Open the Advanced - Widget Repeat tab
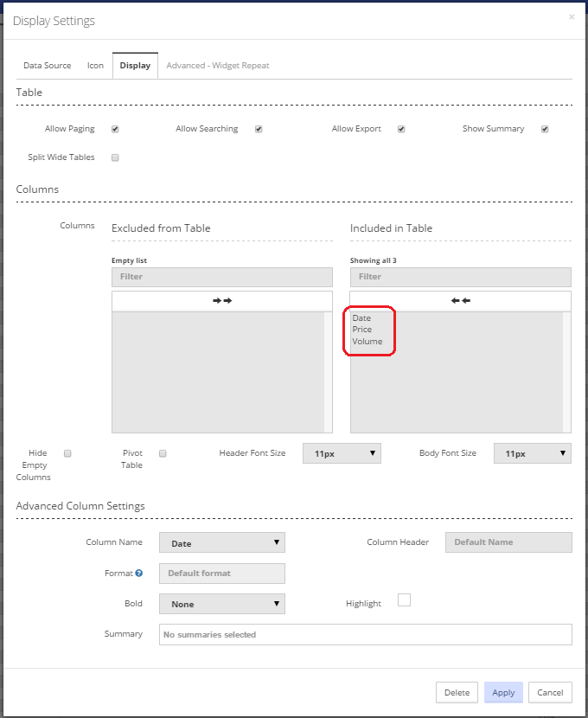The image size is (588, 718). [218, 66]
